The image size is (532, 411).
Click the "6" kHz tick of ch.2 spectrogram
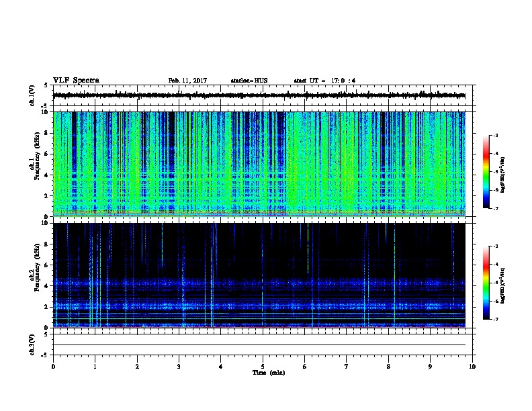[x=47, y=265]
